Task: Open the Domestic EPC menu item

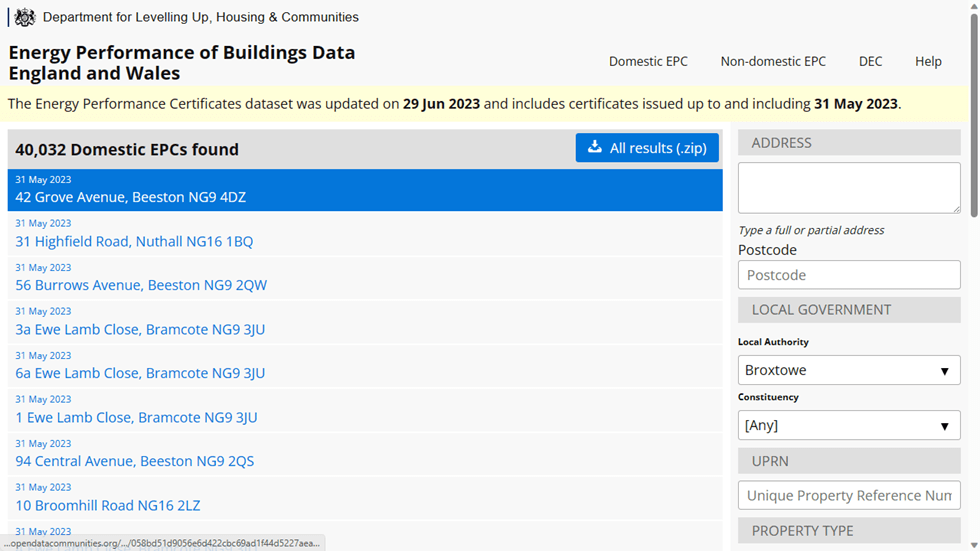Action: pos(648,61)
